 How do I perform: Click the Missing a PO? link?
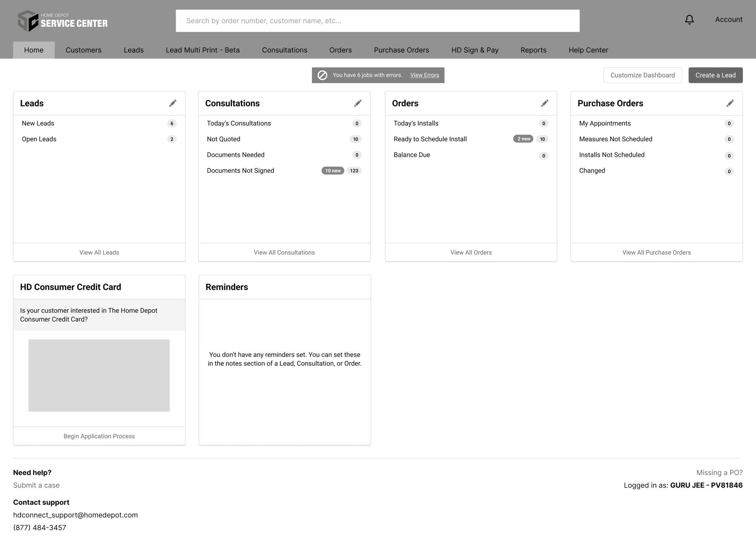point(719,473)
